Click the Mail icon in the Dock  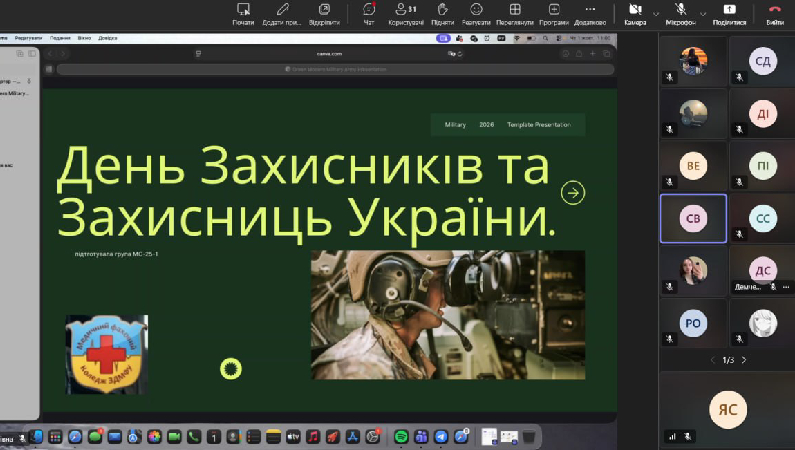(115, 436)
